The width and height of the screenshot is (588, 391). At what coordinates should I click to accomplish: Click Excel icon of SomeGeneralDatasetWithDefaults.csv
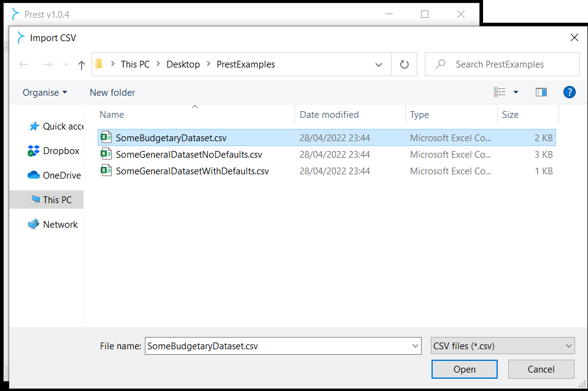[106, 171]
